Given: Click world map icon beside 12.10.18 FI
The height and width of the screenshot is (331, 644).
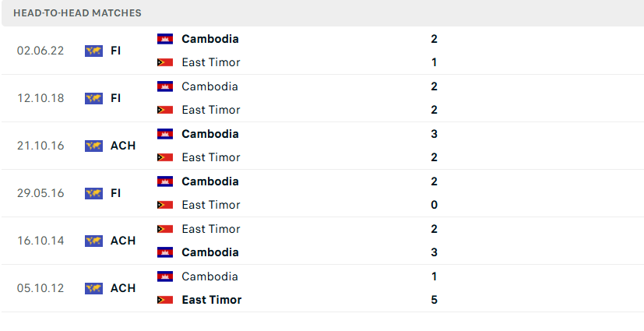Looking at the screenshot, I should click(x=93, y=98).
